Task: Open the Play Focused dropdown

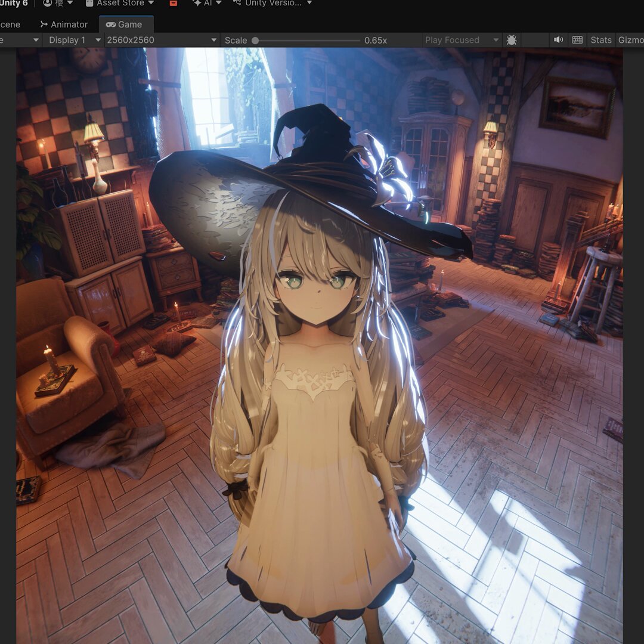Action: click(462, 41)
